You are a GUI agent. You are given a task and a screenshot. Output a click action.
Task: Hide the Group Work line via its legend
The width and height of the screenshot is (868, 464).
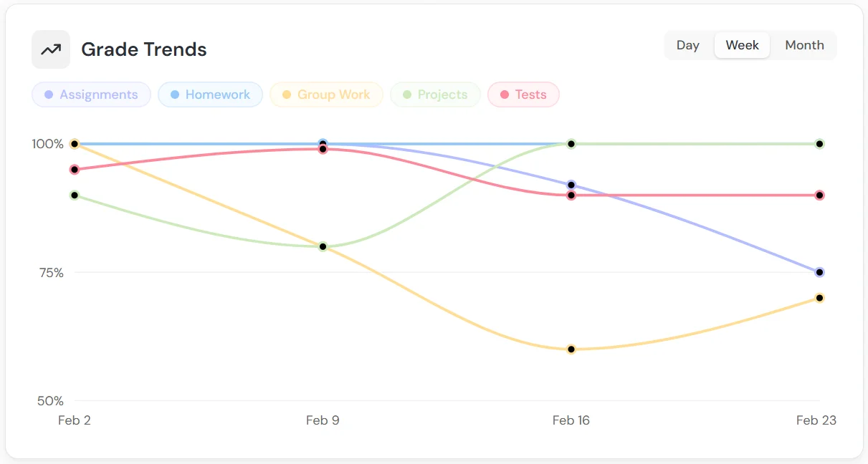click(326, 94)
